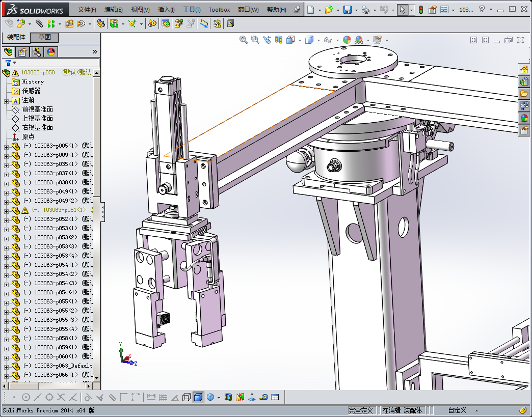The height and width of the screenshot is (417, 532).
Task: Open the DisplayManager color ball tab
Action: 51,51
